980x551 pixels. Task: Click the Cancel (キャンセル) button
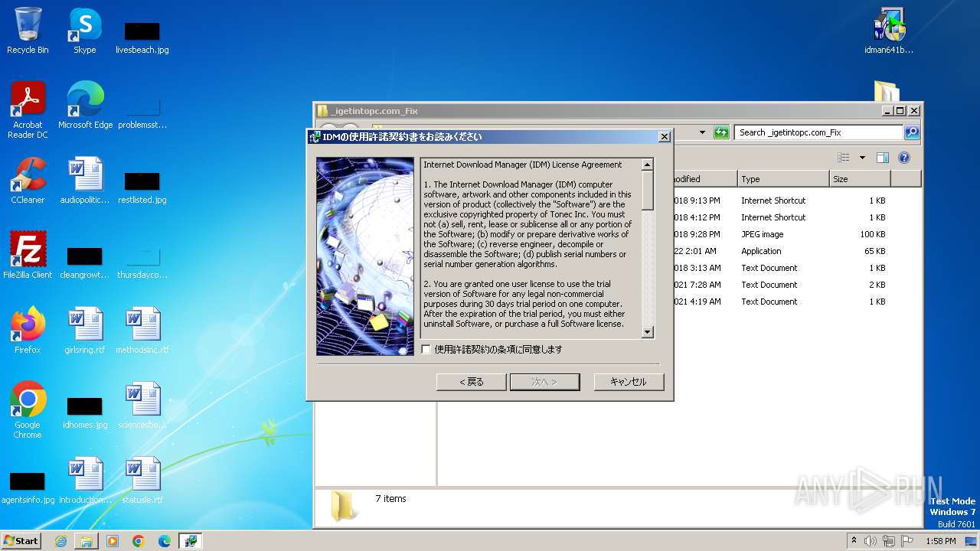click(x=629, y=382)
